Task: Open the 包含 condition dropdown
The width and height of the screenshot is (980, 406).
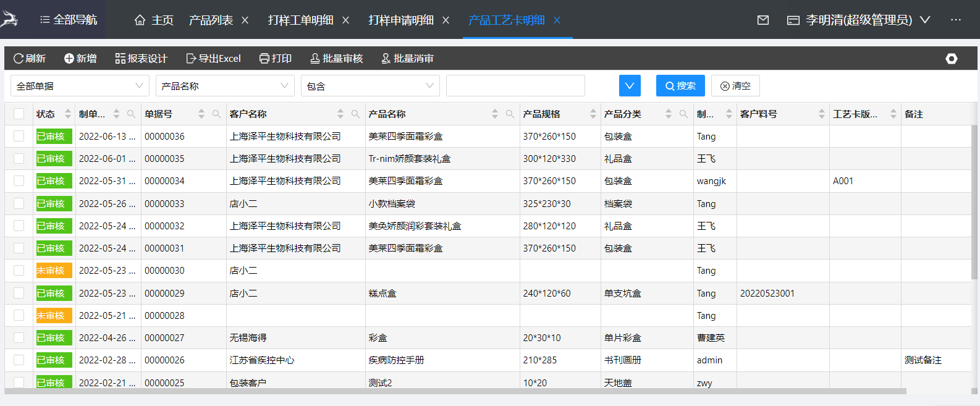Action: click(x=370, y=86)
